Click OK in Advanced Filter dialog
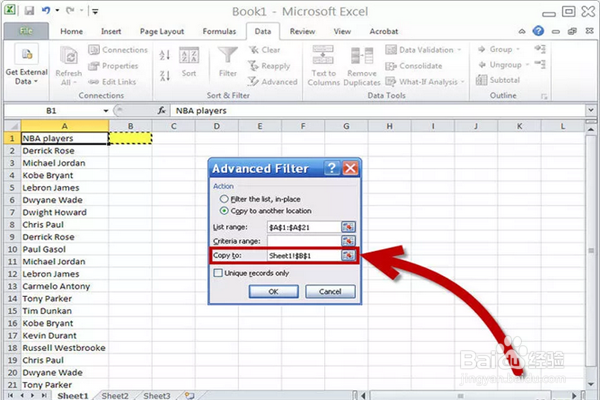The width and height of the screenshot is (600, 400). coord(274,291)
